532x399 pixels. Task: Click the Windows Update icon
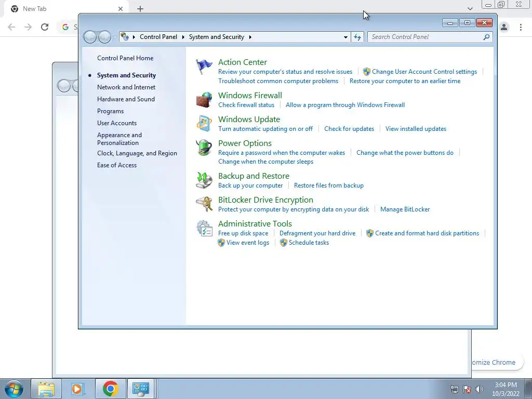(x=204, y=124)
